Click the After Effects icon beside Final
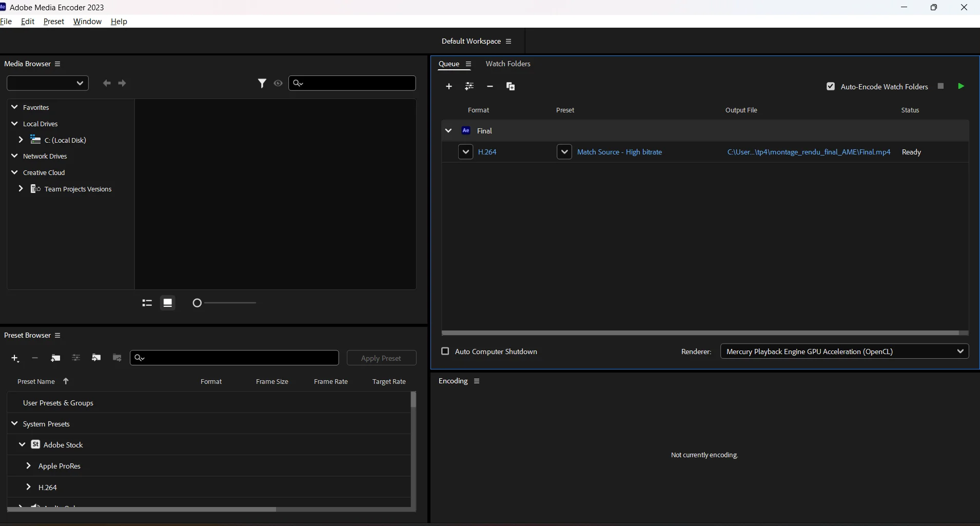 click(466, 130)
